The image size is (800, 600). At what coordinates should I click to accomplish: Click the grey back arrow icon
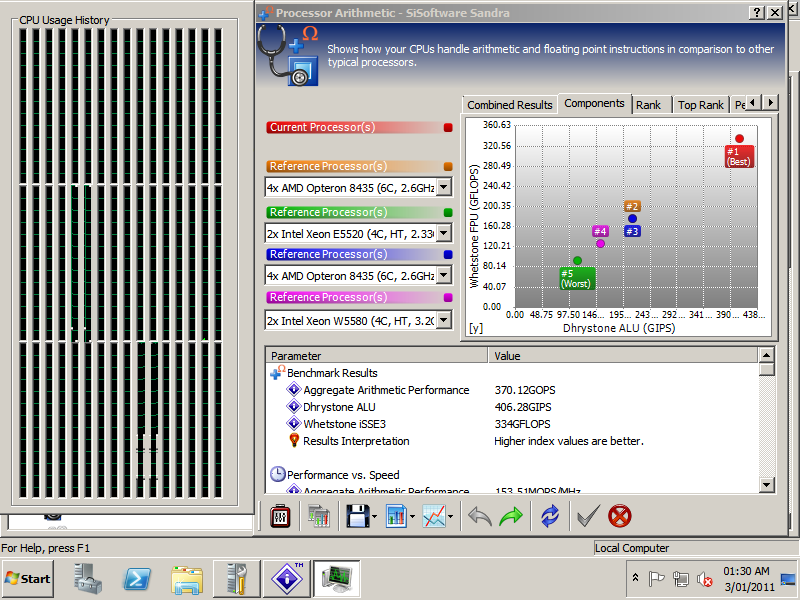(480, 516)
